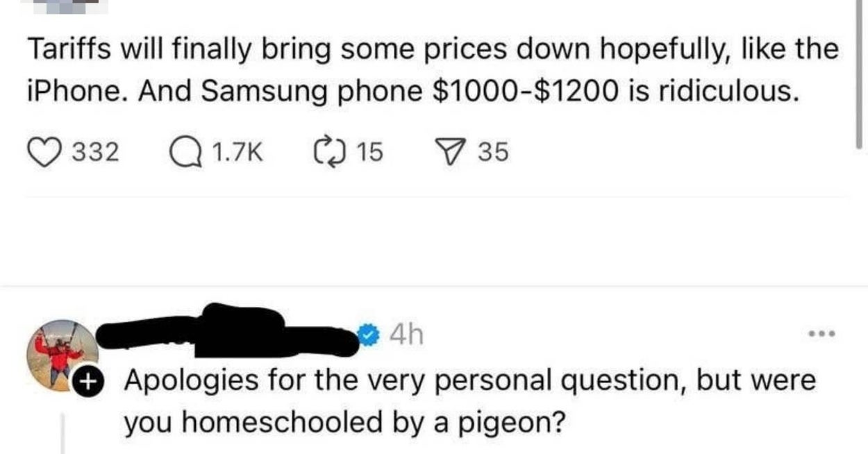Click the blue verified badge beside the username
This screenshot has width=868, height=454.
point(371,336)
